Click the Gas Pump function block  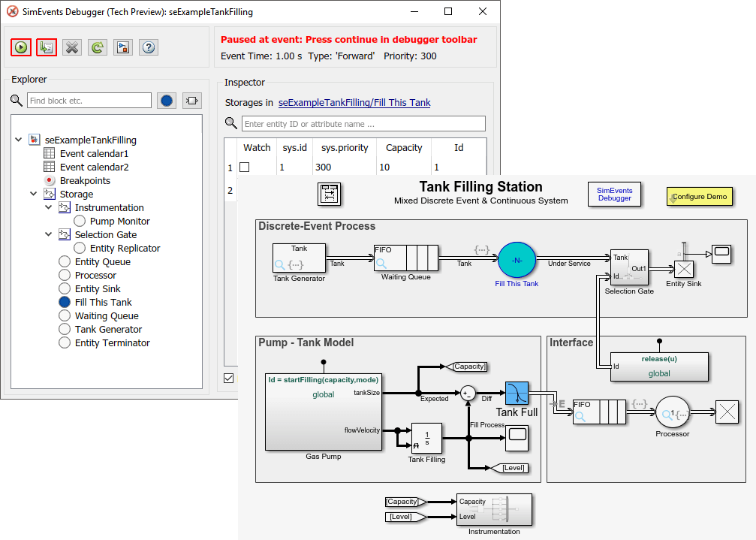pos(324,412)
